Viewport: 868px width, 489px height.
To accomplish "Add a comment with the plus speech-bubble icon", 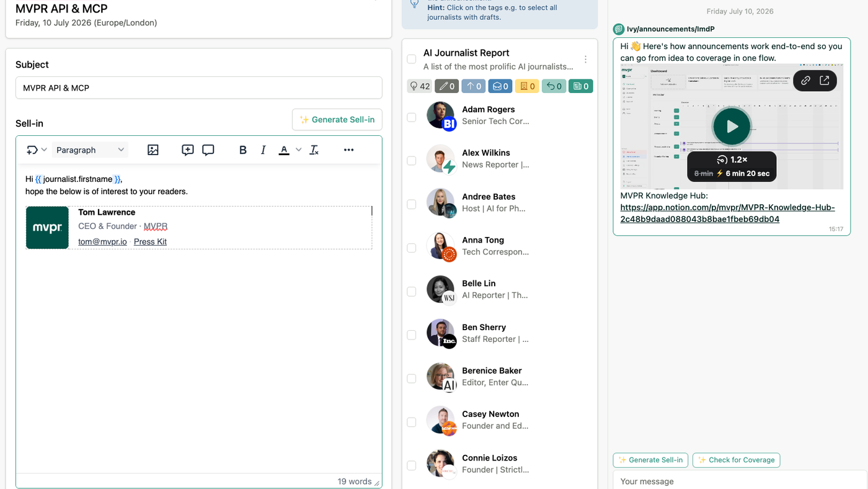I will pyautogui.click(x=188, y=150).
